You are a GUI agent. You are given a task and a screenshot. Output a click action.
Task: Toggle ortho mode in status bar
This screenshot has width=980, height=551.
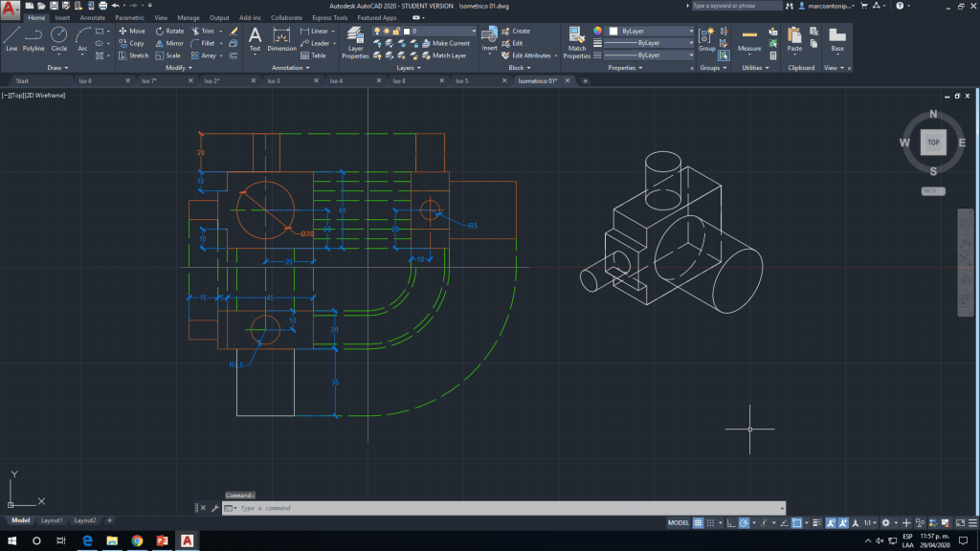pyautogui.click(x=733, y=523)
